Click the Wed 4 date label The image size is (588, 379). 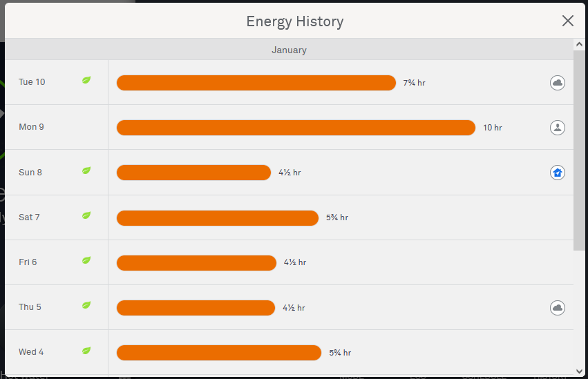[x=31, y=352]
